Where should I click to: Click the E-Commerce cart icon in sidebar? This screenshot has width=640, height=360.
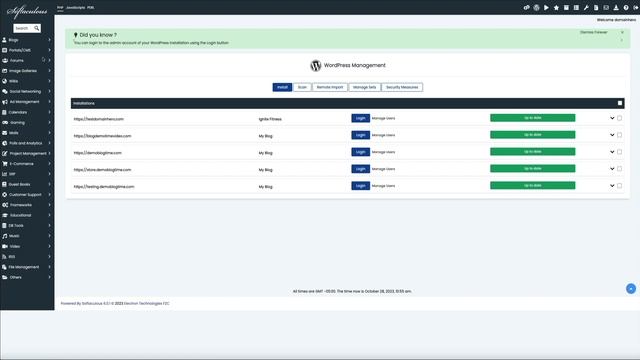pos(5,164)
